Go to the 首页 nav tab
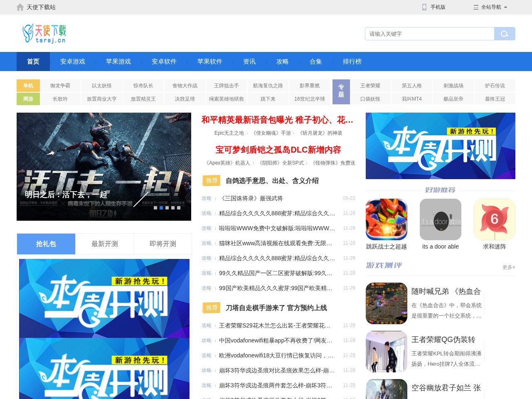This screenshot has width=532, height=399. pos(33,62)
